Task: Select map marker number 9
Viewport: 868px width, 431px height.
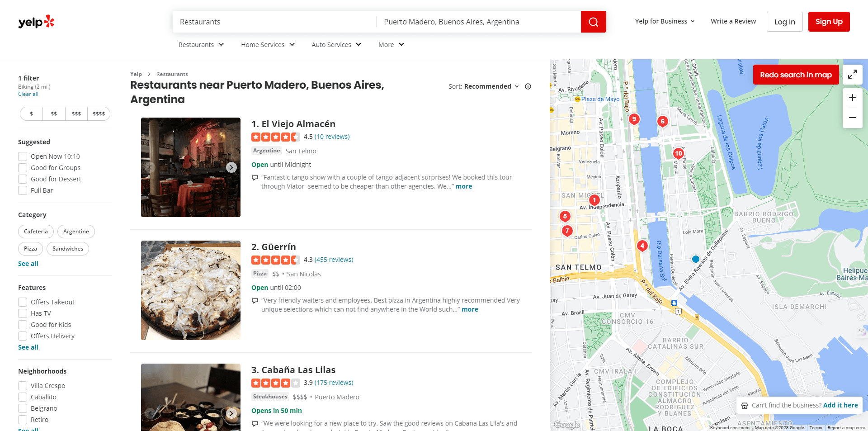Action: tap(634, 119)
